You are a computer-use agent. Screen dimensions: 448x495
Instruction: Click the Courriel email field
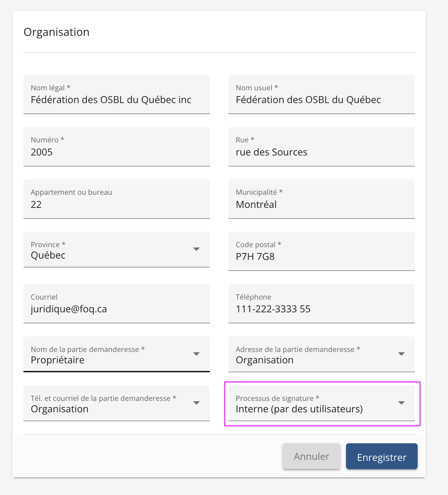pyautogui.click(x=116, y=309)
